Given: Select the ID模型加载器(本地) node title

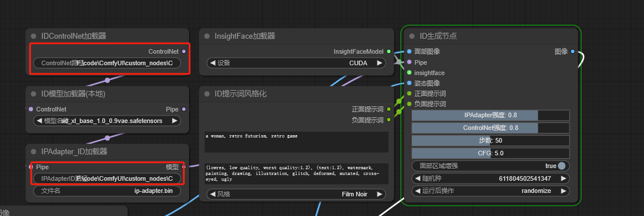Looking at the screenshot, I should (73, 94).
